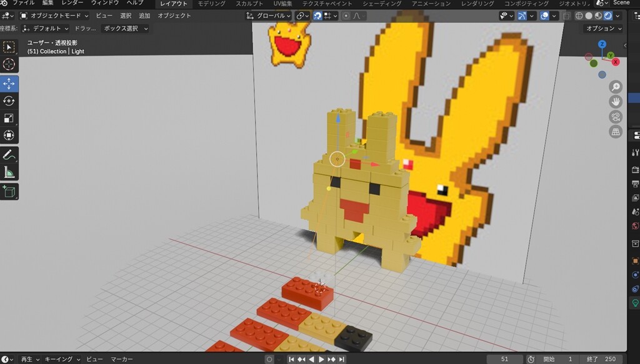Select the Add Cube tool
Image resolution: width=640 pixels, height=364 pixels.
click(x=9, y=192)
